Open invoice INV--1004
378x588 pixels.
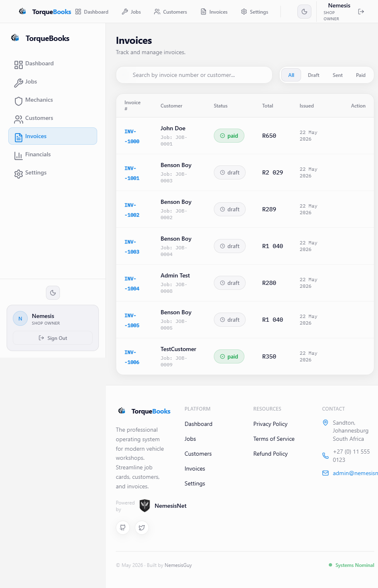click(x=132, y=284)
